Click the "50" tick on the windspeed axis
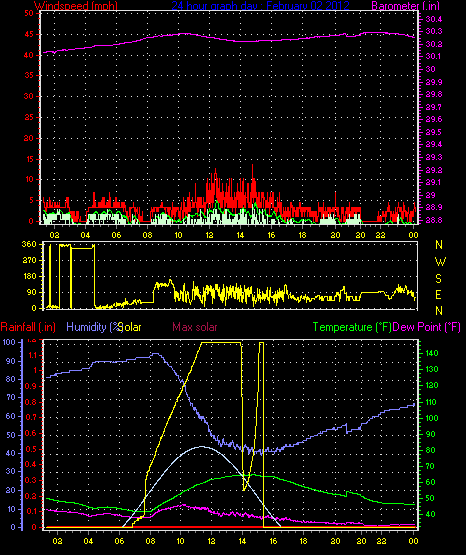Screen dimensions: 466x555 click(29, 13)
